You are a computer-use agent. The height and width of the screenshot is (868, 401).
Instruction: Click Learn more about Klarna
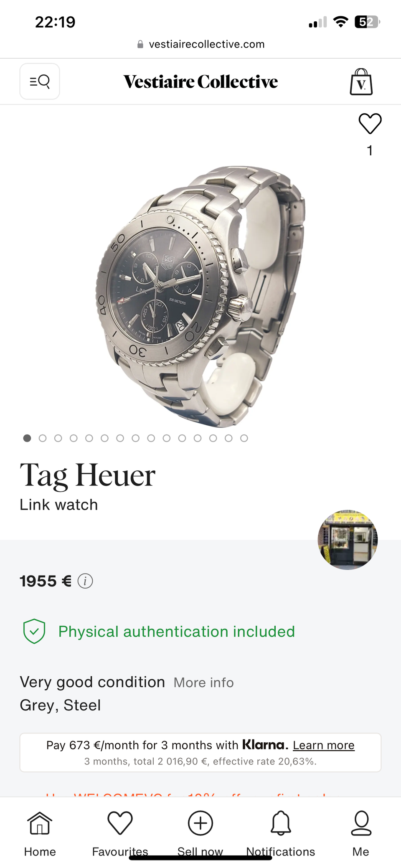pyautogui.click(x=324, y=745)
